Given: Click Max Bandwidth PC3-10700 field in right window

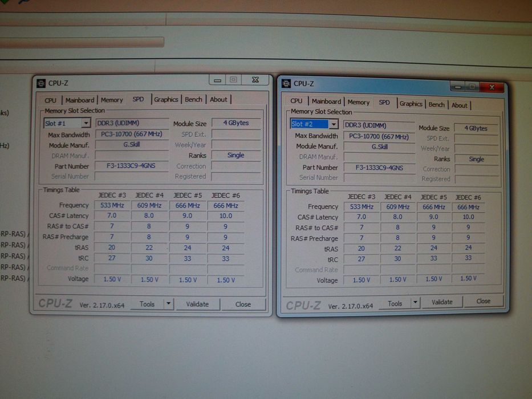Looking at the screenshot, I should coord(379,136).
